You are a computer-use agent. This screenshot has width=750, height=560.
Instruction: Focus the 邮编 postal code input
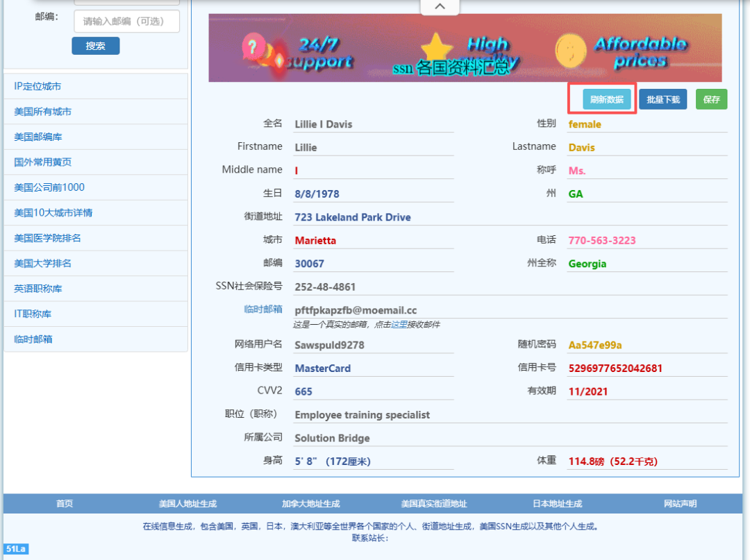[x=126, y=22]
